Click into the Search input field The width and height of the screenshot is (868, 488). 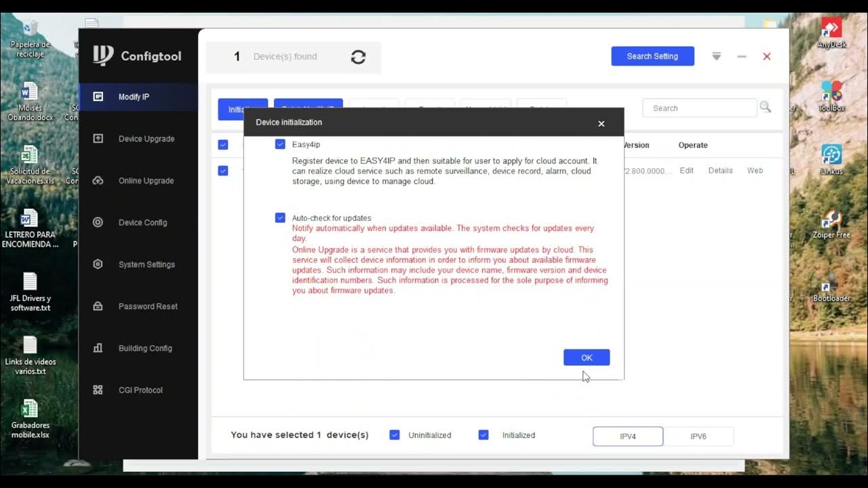(699, 108)
